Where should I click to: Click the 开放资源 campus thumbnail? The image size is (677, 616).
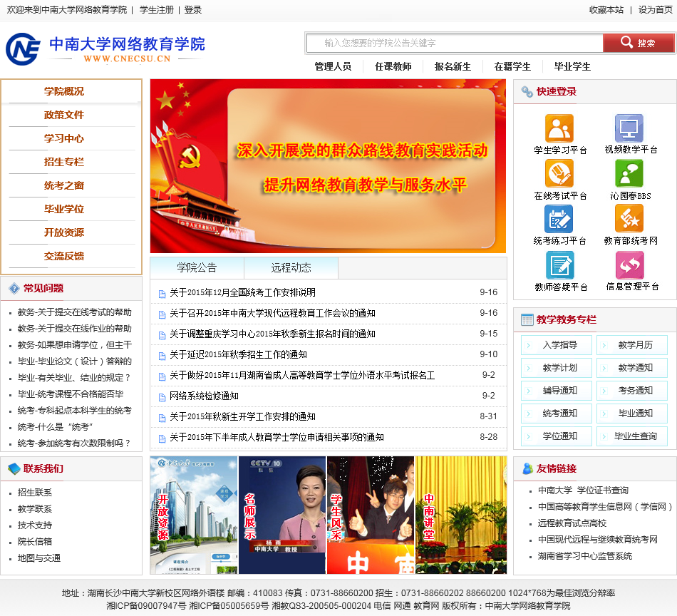(194, 515)
